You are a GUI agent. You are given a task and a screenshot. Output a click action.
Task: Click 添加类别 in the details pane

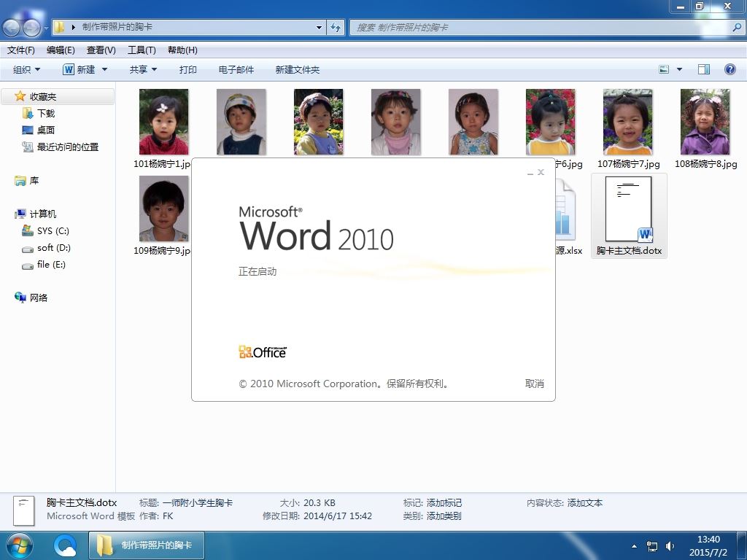pos(444,516)
